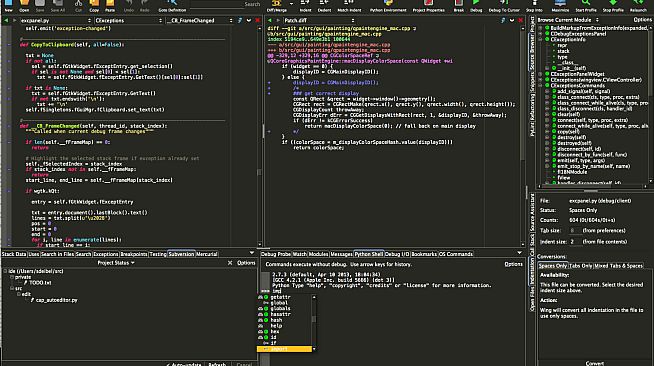Select add_signal(self, signal) in Source Browser
The height and width of the screenshot is (366, 654).
[584, 91]
